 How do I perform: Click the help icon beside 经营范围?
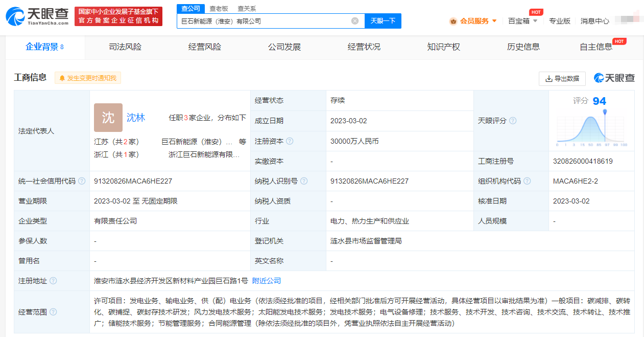coord(53,312)
